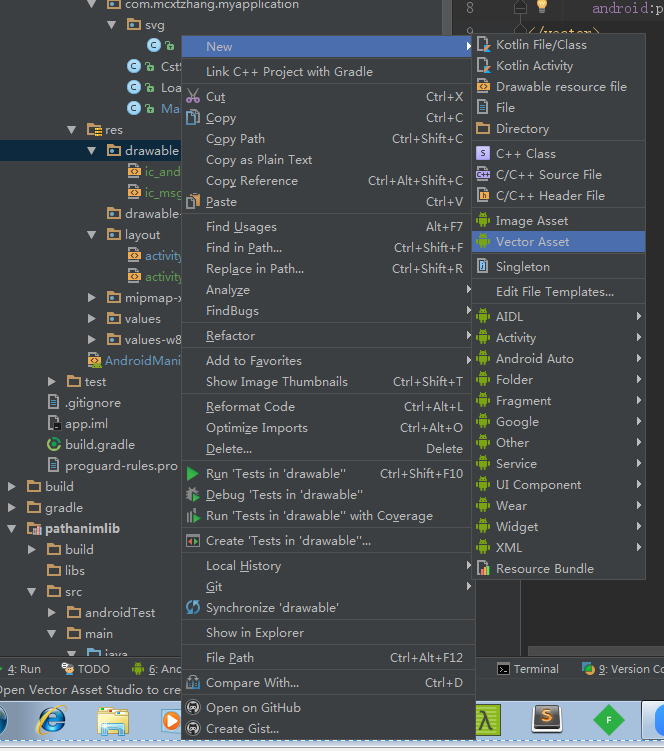Click the Cut scissors icon
Image resolution: width=664 pixels, height=751 pixels.
(193, 96)
